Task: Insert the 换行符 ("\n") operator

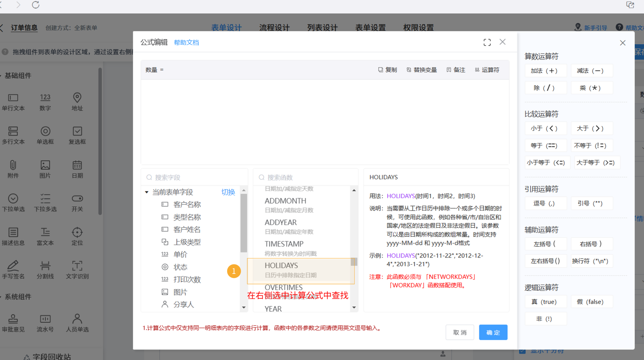Action: click(592, 261)
